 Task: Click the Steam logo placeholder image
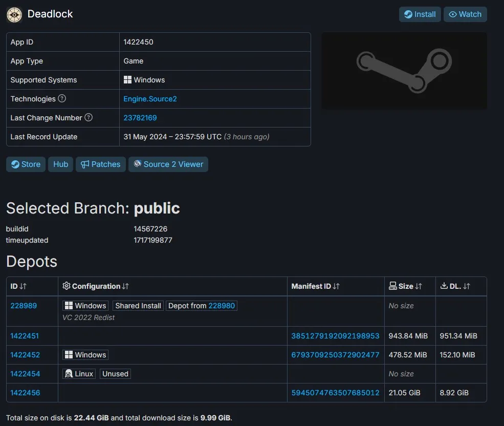pyautogui.click(x=404, y=71)
